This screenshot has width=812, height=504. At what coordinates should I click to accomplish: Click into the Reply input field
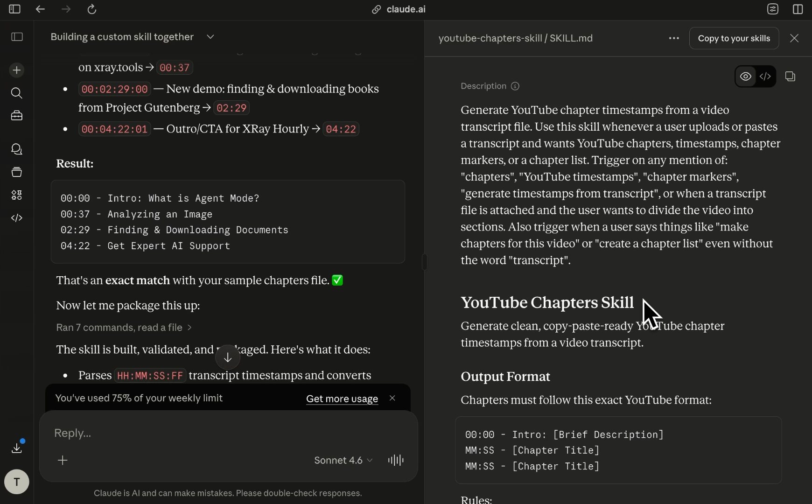click(228, 433)
